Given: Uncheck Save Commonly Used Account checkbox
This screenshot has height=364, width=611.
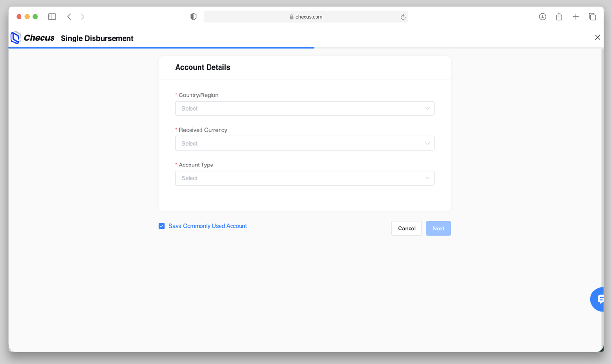Looking at the screenshot, I should coord(162,226).
